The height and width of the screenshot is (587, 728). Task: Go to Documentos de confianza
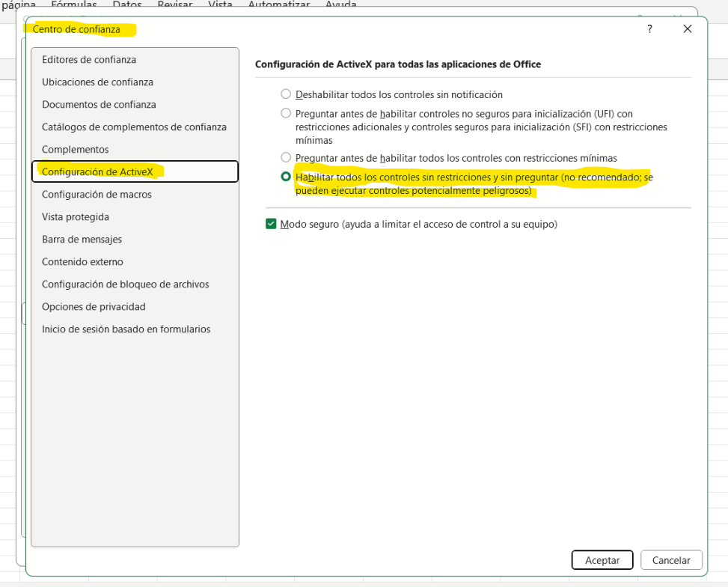click(135, 105)
